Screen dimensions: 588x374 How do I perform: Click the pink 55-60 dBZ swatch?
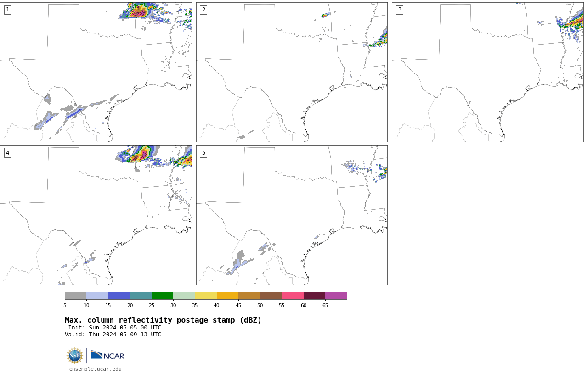coord(293,296)
